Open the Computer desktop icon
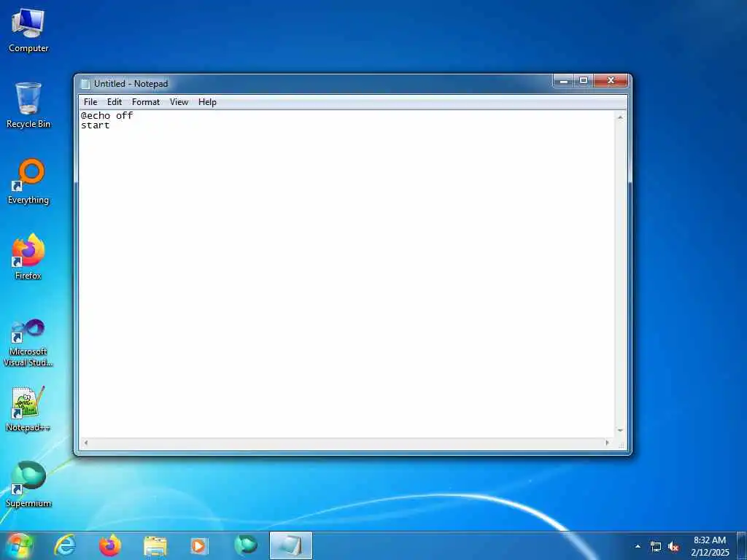This screenshot has width=747, height=560. [28, 31]
